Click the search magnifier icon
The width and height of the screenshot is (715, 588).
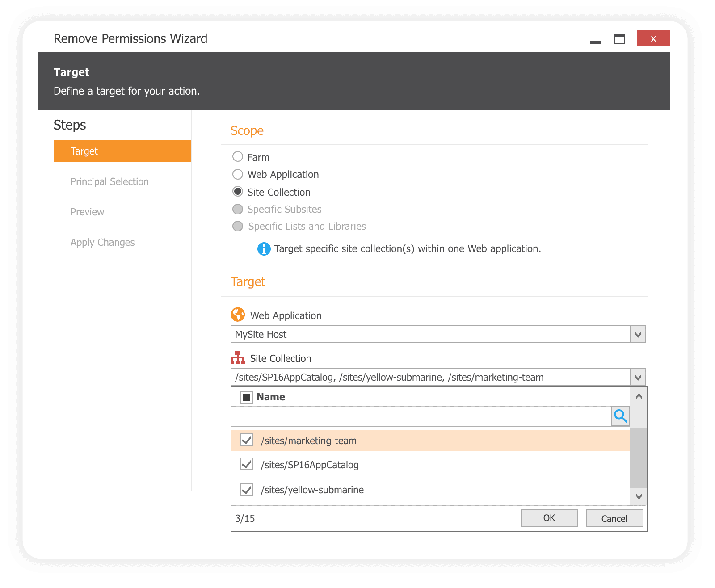tap(621, 416)
